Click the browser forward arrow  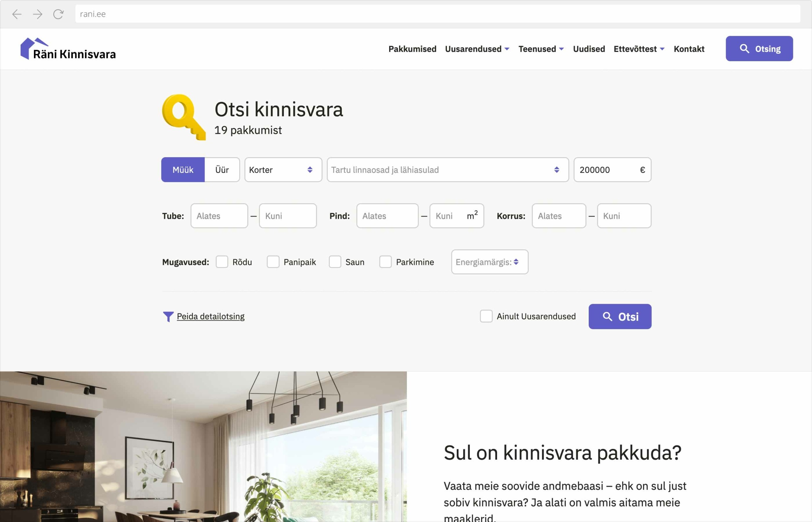37,14
